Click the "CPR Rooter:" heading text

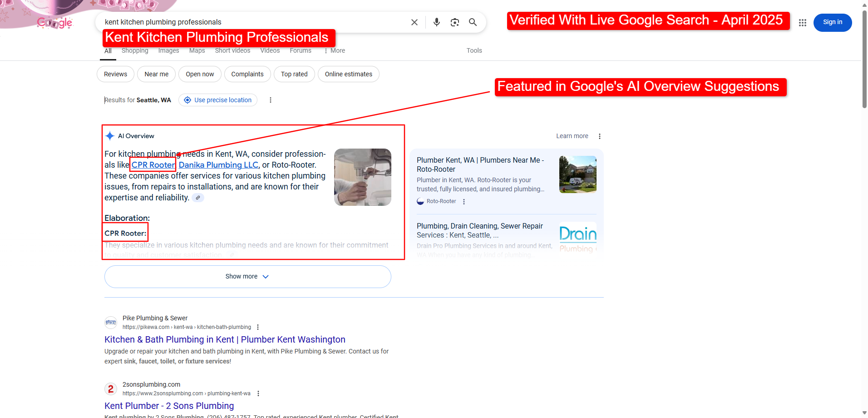click(x=125, y=233)
